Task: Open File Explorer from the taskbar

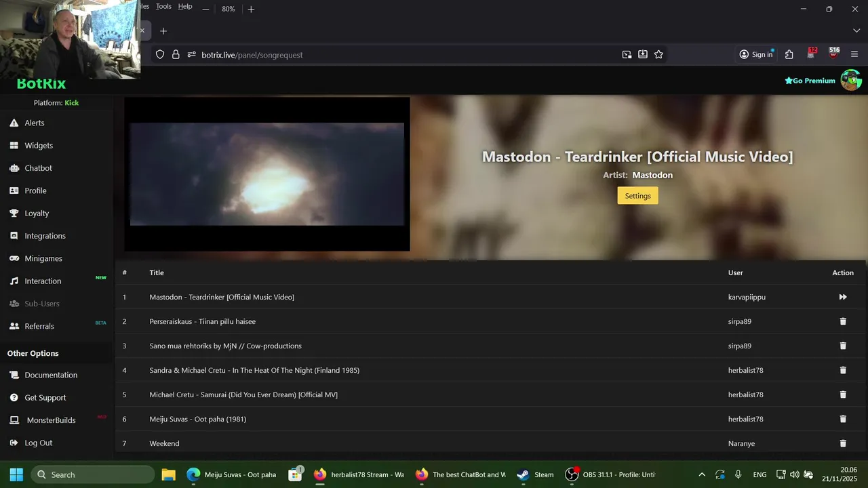Action: (x=168, y=474)
